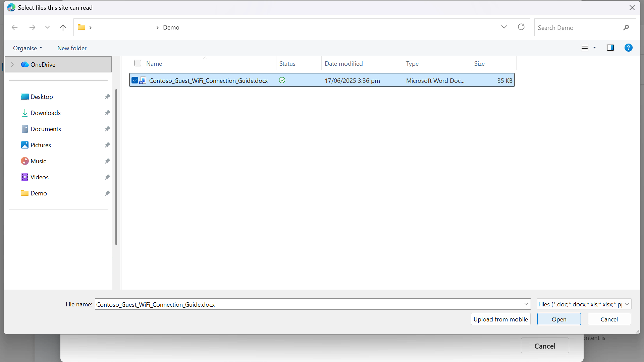Click New folder in the toolbar

click(72, 48)
